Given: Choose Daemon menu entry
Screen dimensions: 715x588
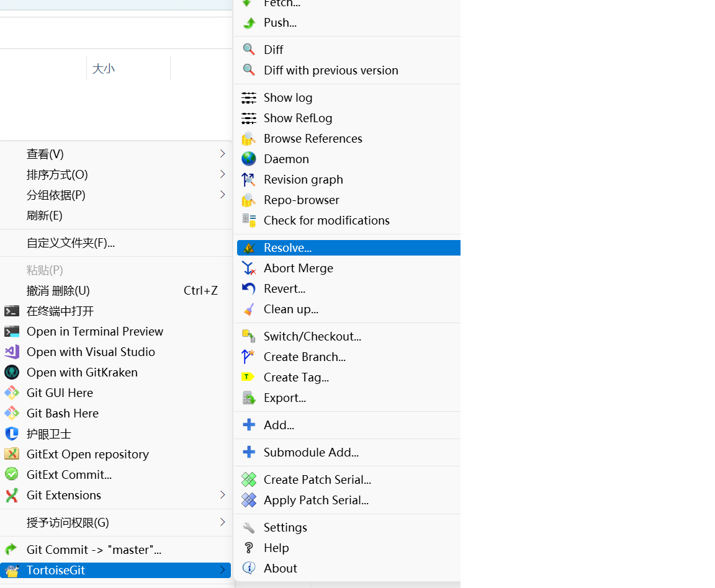Looking at the screenshot, I should [x=349, y=159].
